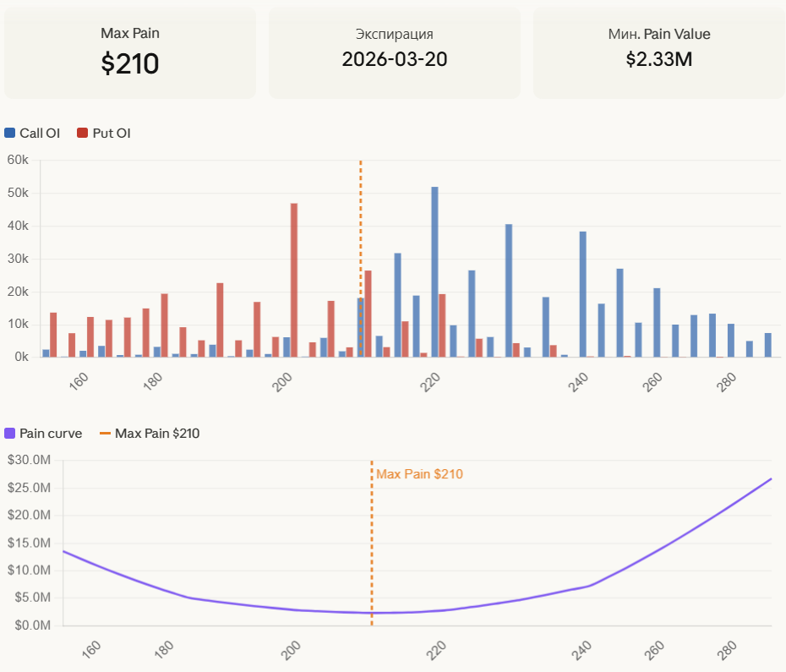The height and width of the screenshot is (672, 786).
Task: Toggle the Call OI legend series
Action: click(39, 133)
